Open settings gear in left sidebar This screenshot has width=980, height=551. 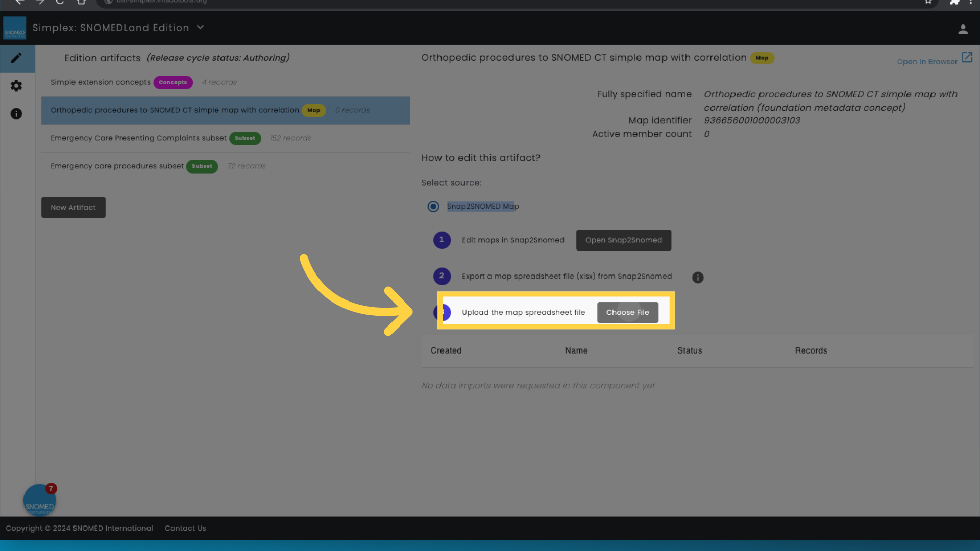tap(16, 86)
